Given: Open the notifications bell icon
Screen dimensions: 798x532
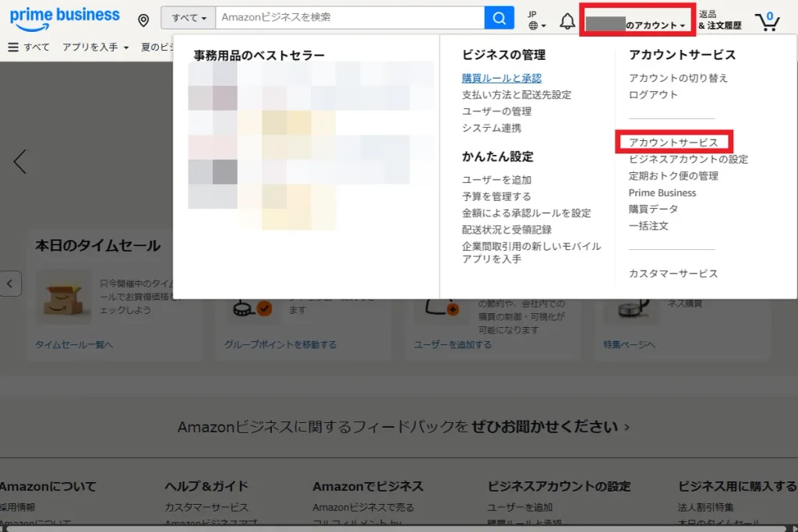Looking at the screenshot, I should click(567, 21).
